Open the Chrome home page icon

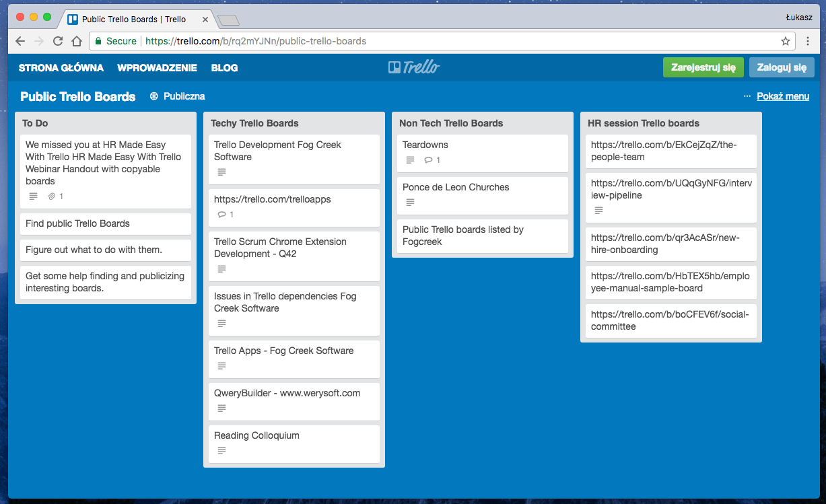[x=77, y=41]
